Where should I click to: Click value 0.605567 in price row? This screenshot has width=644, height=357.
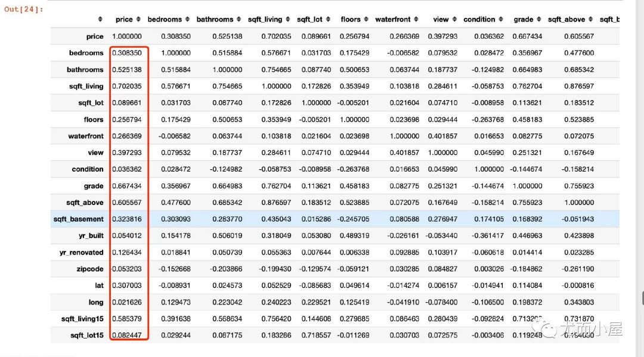click(x=579, y=36)
